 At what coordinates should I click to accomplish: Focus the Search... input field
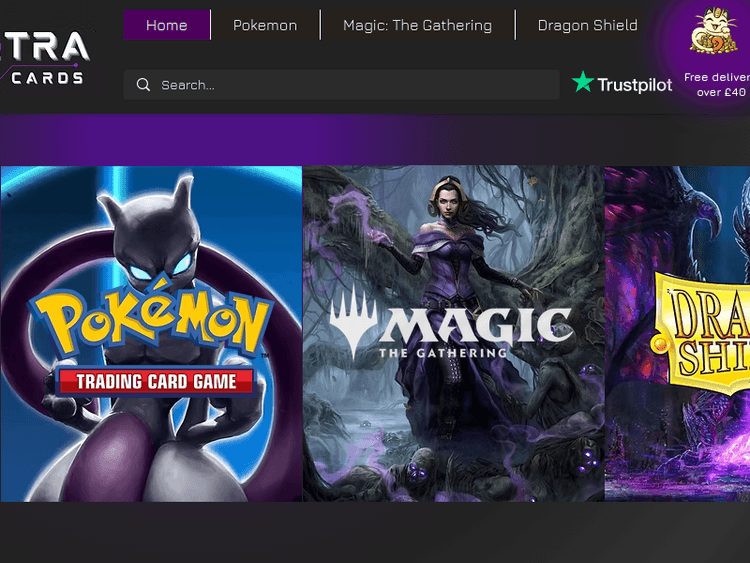tap(350, 85)
